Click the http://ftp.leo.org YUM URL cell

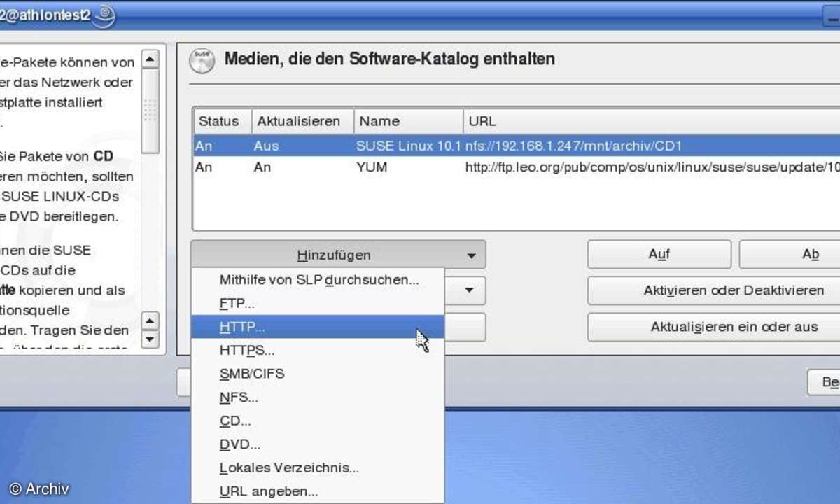pyautogui.click(x=652, y=168)
